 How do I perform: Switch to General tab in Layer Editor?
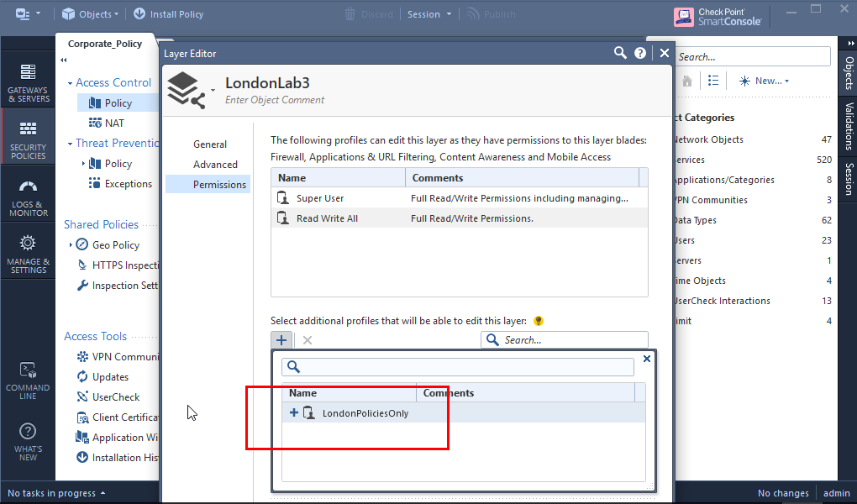tap(210, 144)
